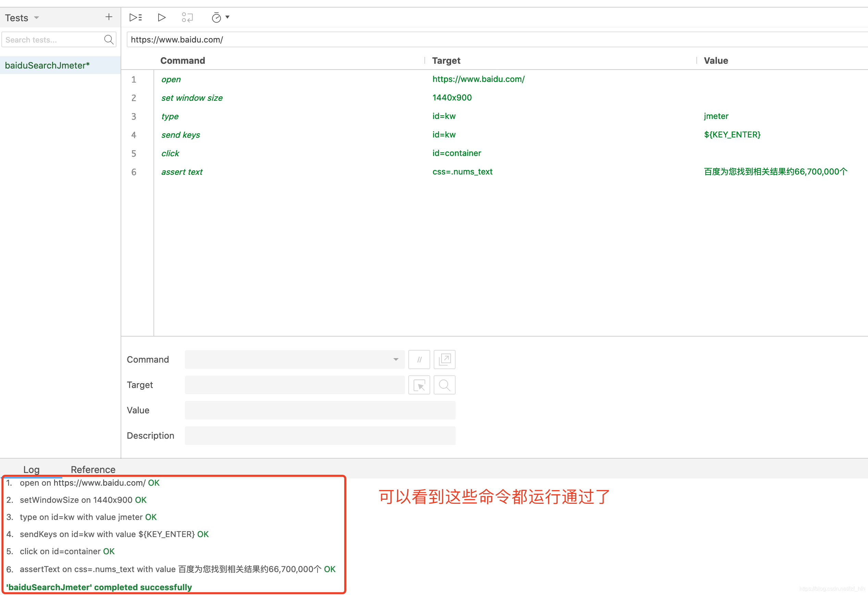The width and height of the screenshot is (868, 595).
Task: Click Run all tests icon
Action: pyautogui.click(x=136, y=17)
